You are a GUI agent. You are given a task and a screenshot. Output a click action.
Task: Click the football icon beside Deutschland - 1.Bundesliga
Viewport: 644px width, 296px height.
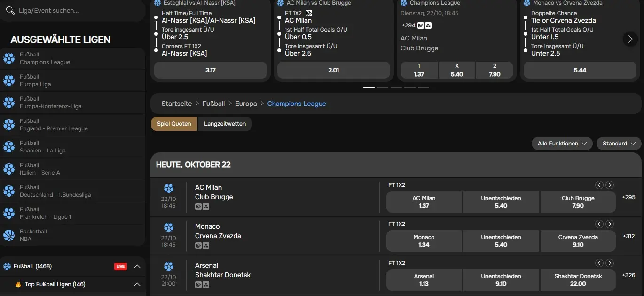point(9,191)
